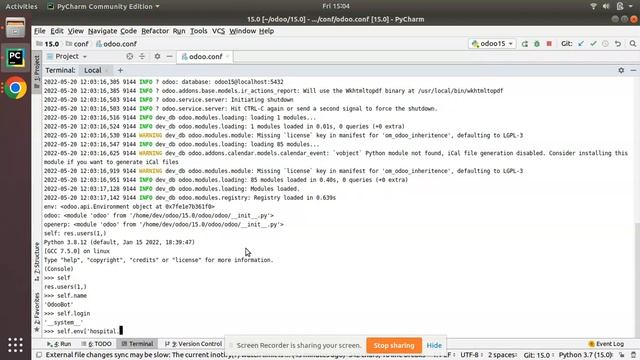This screenshot has height=360, width=640.
Task: Open Search Everywhere magnifier icon
Action: 633,44
